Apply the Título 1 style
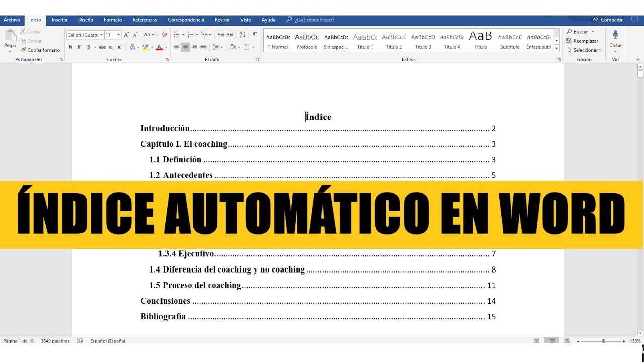Viewport: 644px width, 362px height. coord(365,41)
